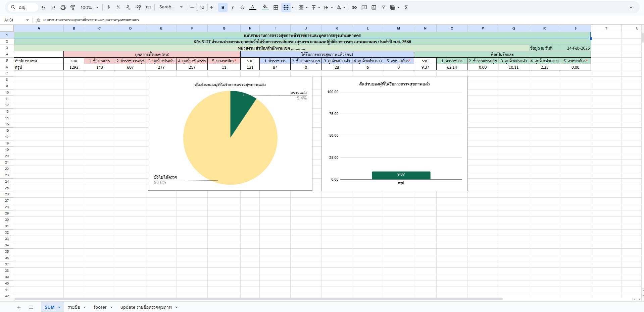Open the zoom 100% dropdown
Screen dimensions: 644x312
[90, 7]
